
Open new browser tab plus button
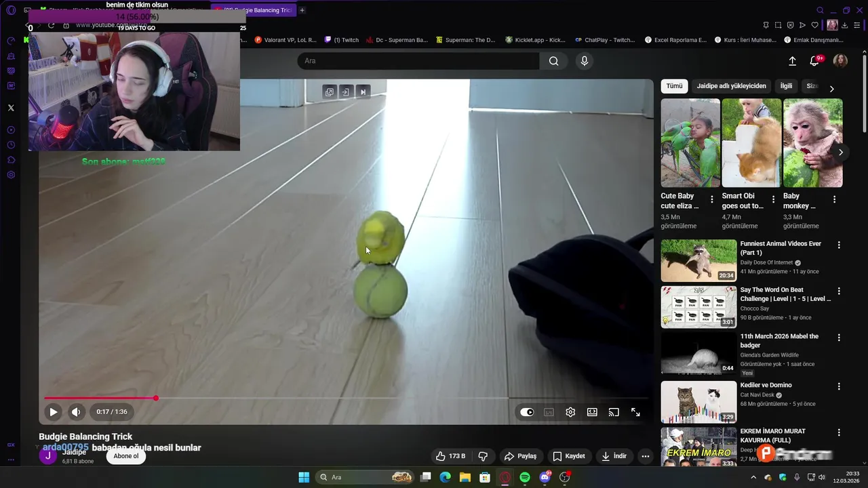[x=302, y=10]
